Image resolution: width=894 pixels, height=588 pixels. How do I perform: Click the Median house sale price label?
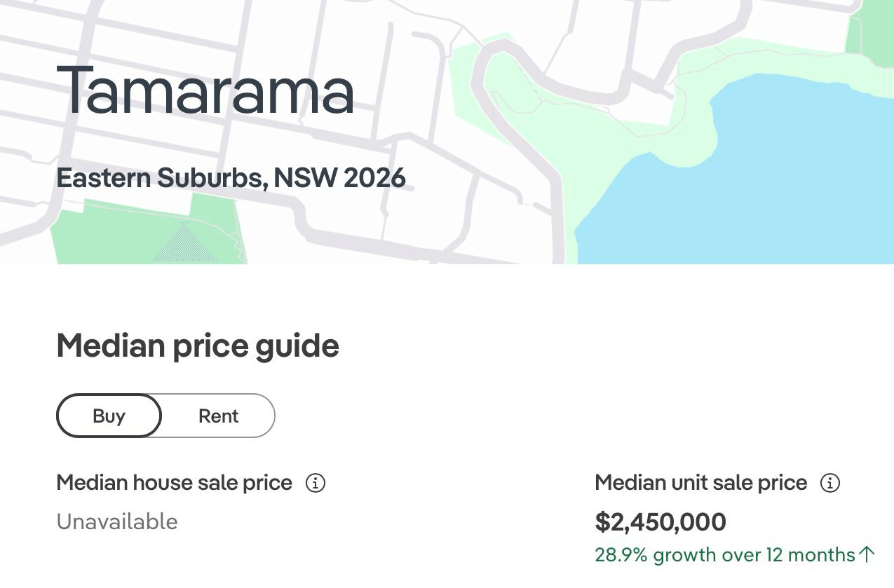[174, 483]
